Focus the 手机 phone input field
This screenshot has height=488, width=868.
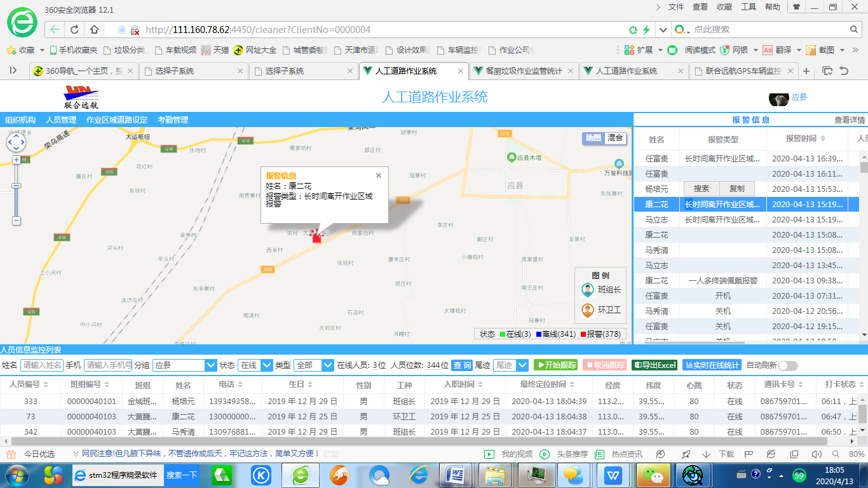point(108,365)
